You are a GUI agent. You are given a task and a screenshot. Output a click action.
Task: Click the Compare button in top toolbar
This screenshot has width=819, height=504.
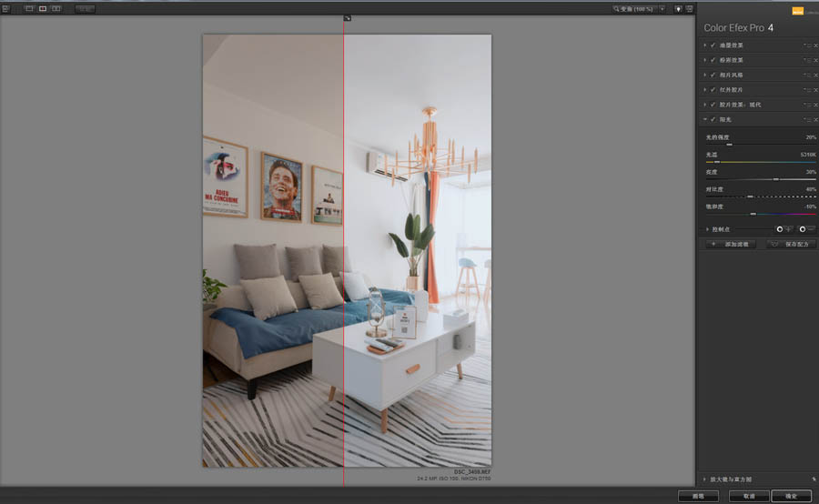pyautogui.click(x=85, y=9)
